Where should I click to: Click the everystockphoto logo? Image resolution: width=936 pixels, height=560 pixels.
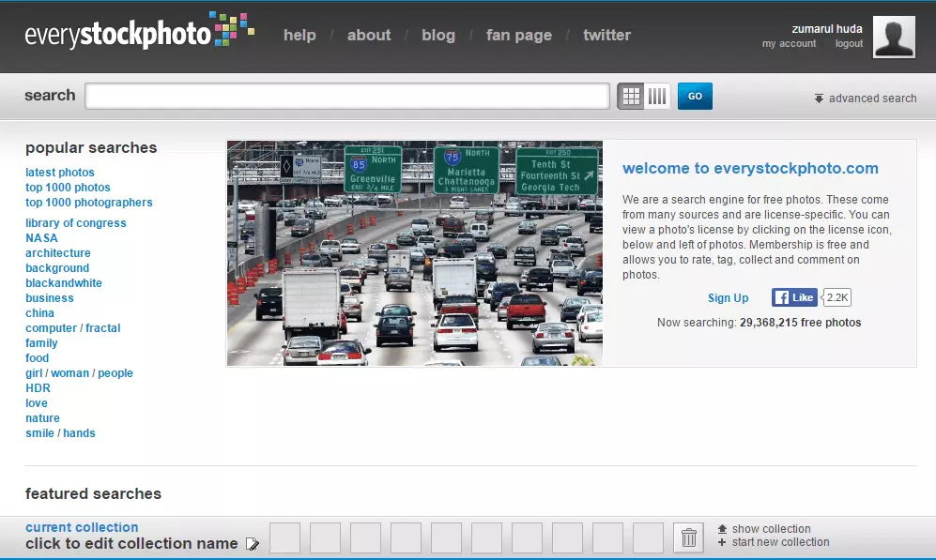139,34
